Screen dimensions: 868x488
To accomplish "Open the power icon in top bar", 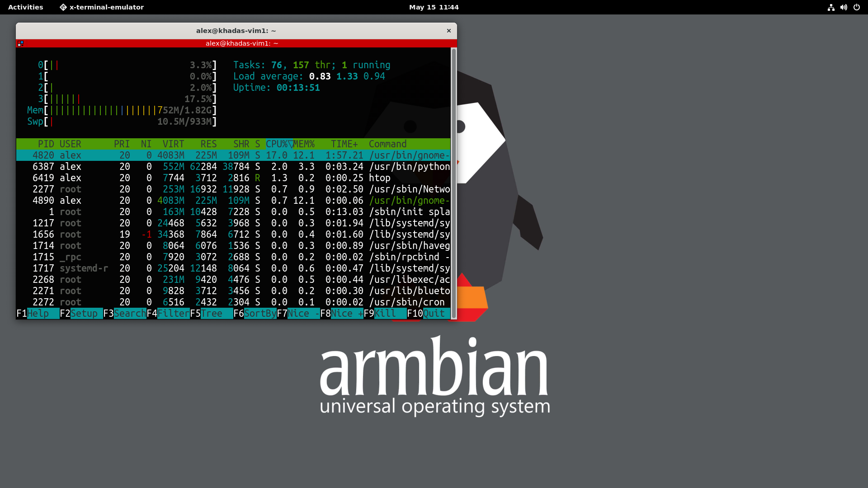I will 856,7.
